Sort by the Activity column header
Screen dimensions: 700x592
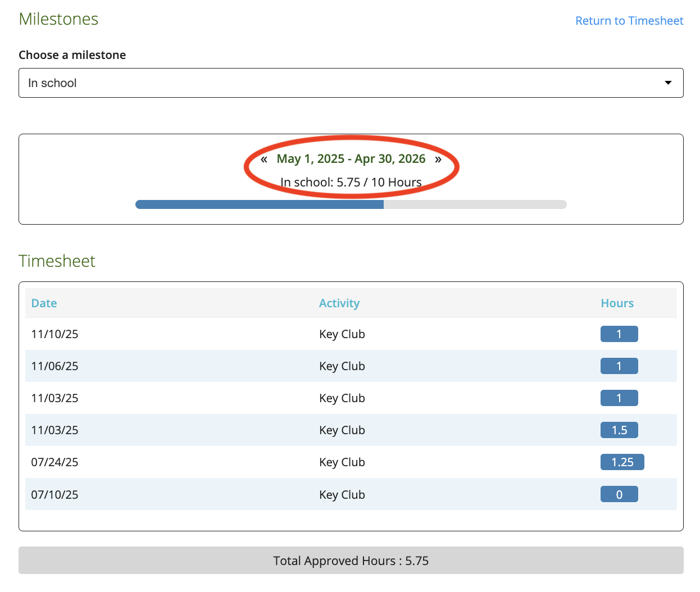point(339,303)
